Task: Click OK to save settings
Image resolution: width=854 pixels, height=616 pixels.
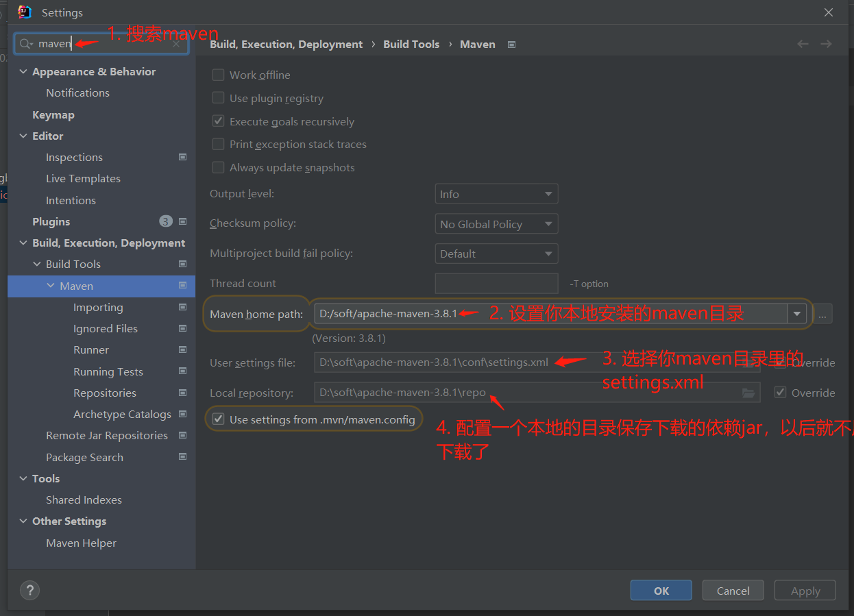Action: (x=661, y=591)
